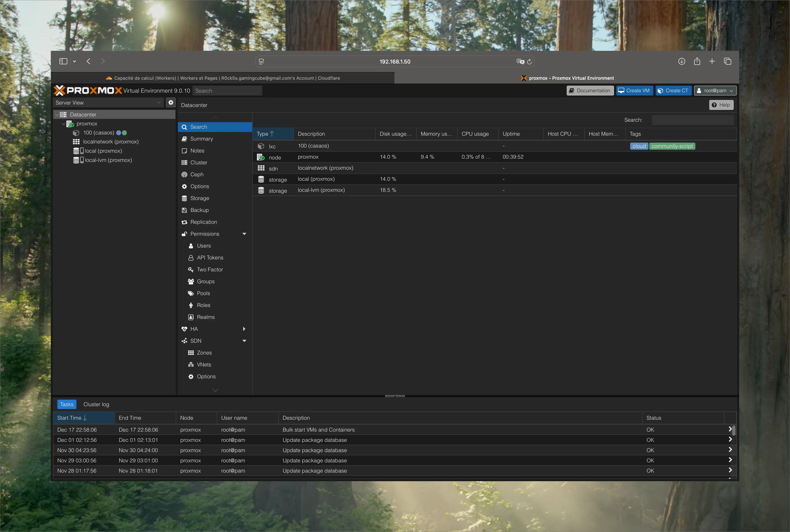Image resolution: width=790 pixels, height=532 pixels.
Task: Open the VNets entry under SDN
Action: click(x=204, y=364)
